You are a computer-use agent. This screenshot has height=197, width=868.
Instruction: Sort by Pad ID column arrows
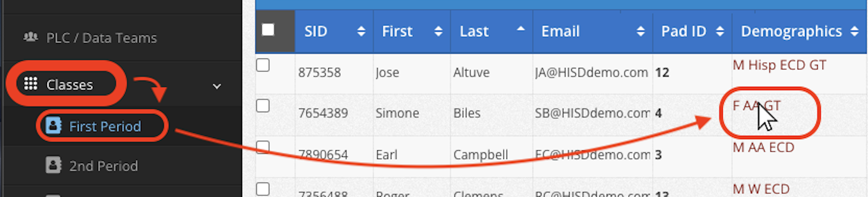[x=720, y=31]
